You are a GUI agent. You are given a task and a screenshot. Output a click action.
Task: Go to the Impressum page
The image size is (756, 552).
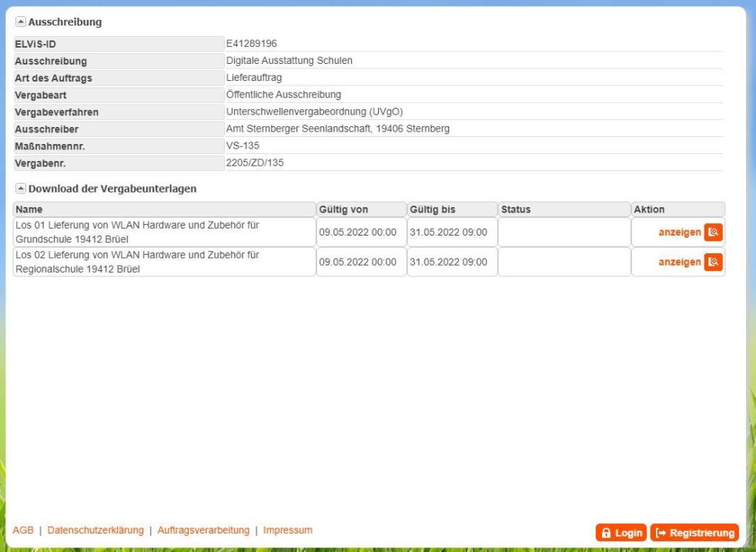tap(288, 530)
